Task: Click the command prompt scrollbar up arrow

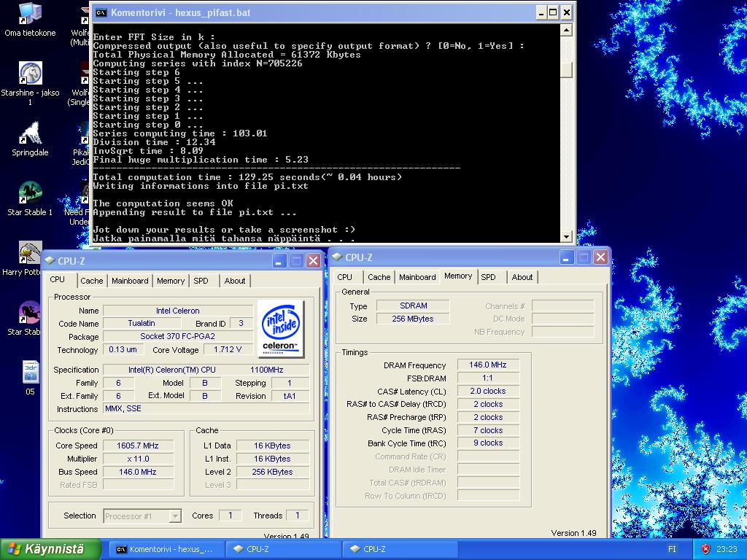Action: (x=566, y=31)
